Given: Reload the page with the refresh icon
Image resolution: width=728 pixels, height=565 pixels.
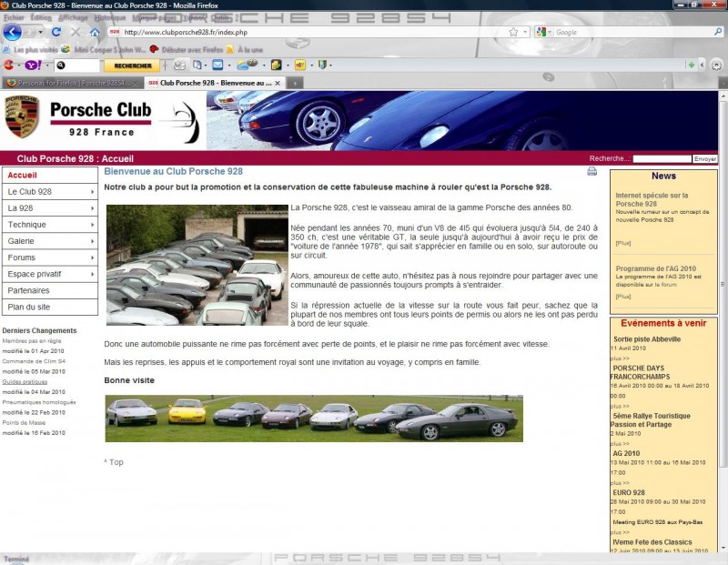Looking at the screenshot, I should coord(56,32).
